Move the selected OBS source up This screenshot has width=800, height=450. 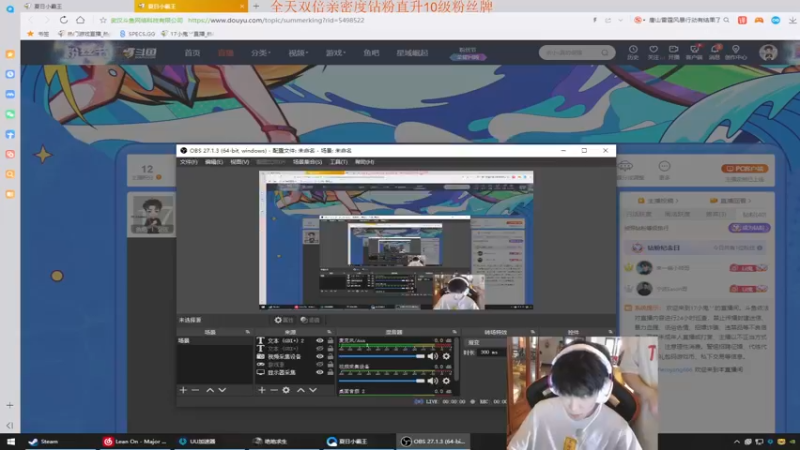301,390
